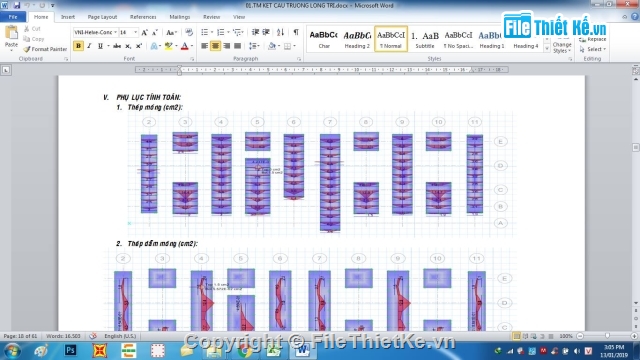The image size is (640, 360).
Task: Open the font name dropdown
Action: click(x=95, y=32)
